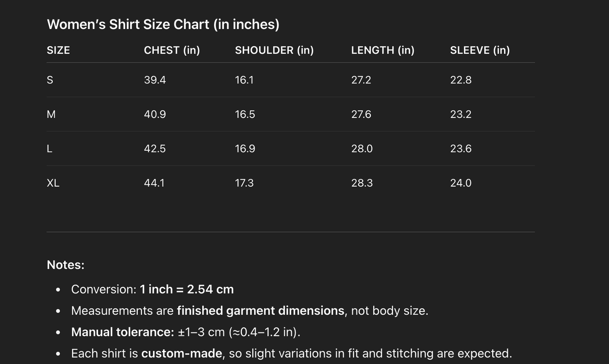The image size is (609, 364).
Task: Click the LENGTH (in) column header
Action: tap(382, 50)
